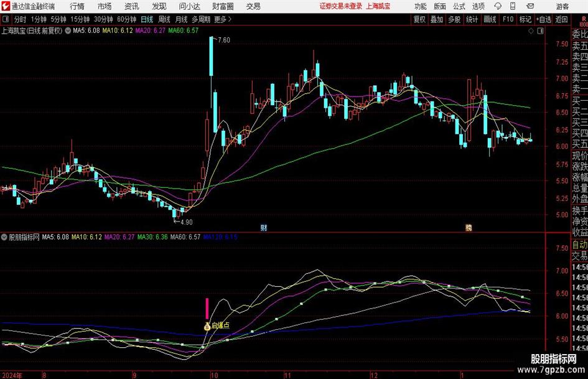Image resolution: width=588 pixels, height=379 pixels.
Task: Open the mail envelope icon
Action: pos(530,6)
